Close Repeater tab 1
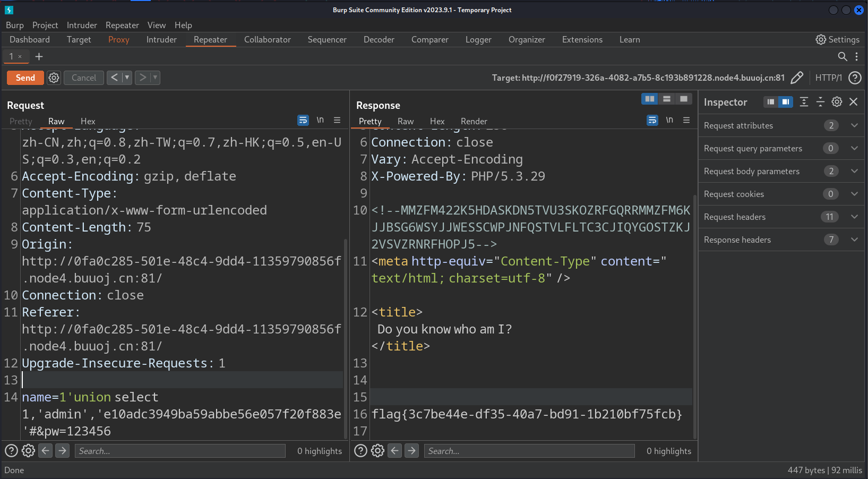 20,56
